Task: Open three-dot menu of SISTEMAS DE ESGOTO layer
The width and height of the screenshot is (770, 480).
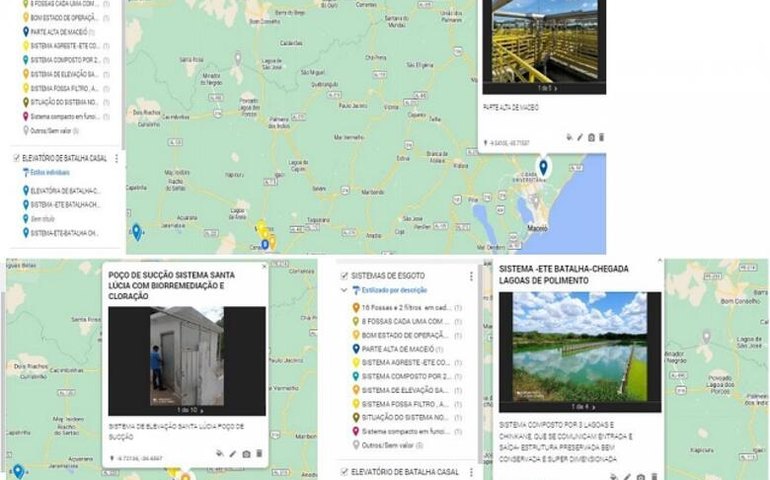Action: point(471,276)
